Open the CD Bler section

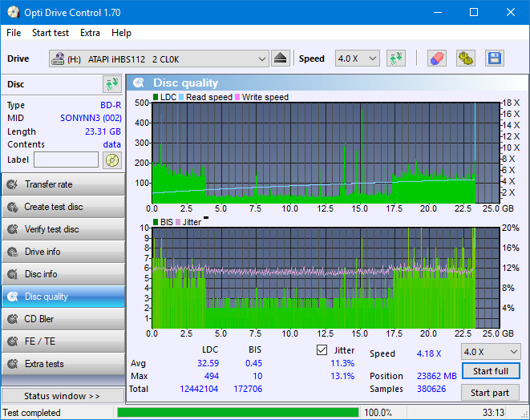click(63, 319)
